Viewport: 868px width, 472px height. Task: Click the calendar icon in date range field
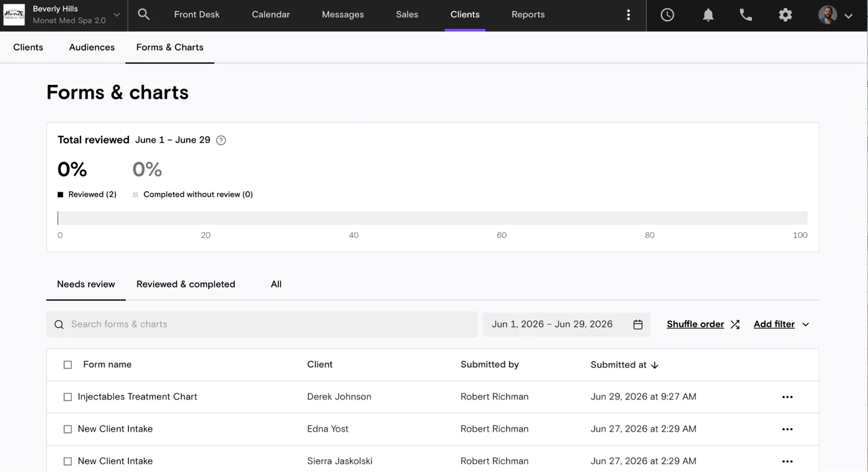[638, 324]
